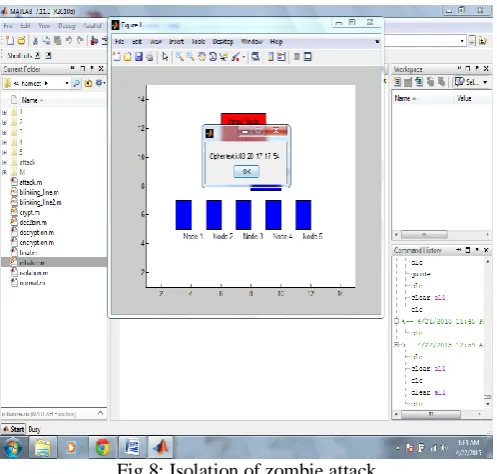Print the figure with the printer icon
497x474 pixels.
[150, 57]
